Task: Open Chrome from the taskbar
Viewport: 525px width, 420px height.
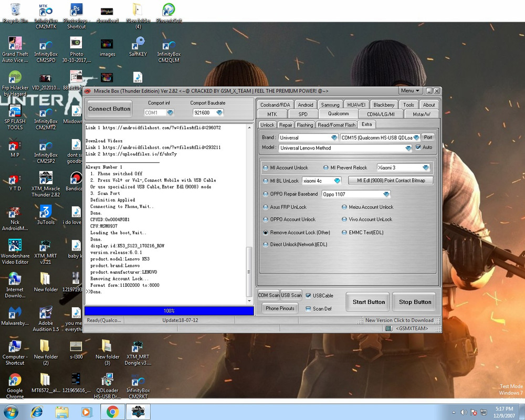Action: (113, 412)
